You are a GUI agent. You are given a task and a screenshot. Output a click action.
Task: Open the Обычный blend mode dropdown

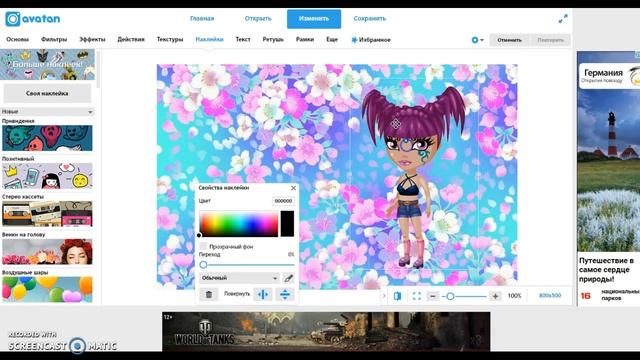[240, 278]
